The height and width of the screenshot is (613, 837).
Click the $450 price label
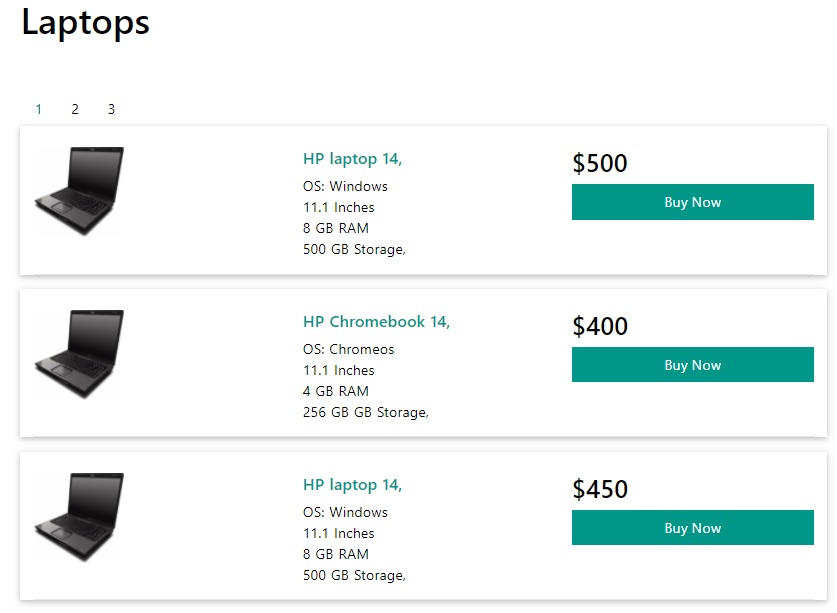(x=600, y=489)
